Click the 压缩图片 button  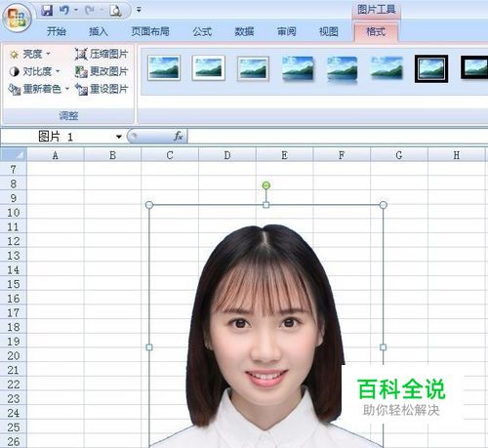click(102, 54)
